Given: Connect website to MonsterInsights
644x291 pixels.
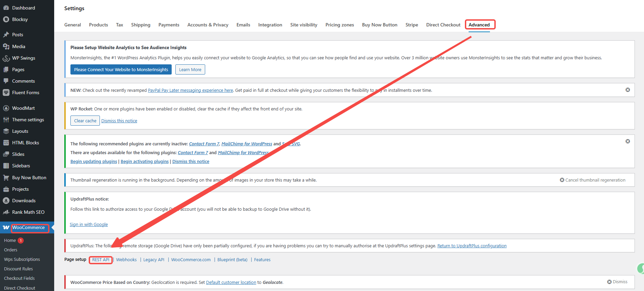Looking at the screenshot, I should (x=121, y=69).
